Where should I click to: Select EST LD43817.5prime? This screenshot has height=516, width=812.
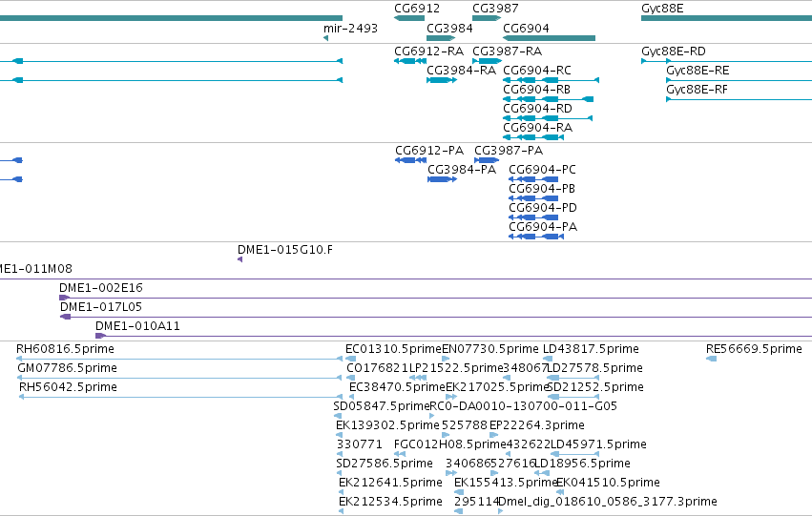click(591, 349)
